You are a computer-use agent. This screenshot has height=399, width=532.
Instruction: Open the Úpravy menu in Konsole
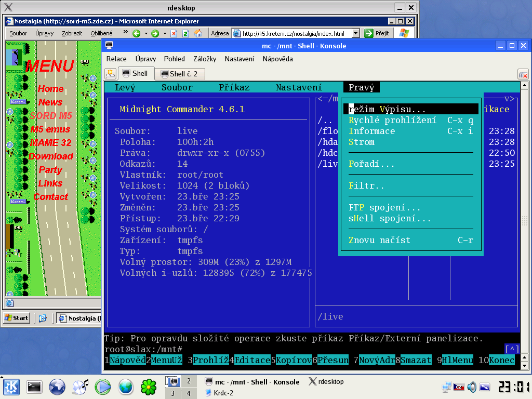[145, 59]
